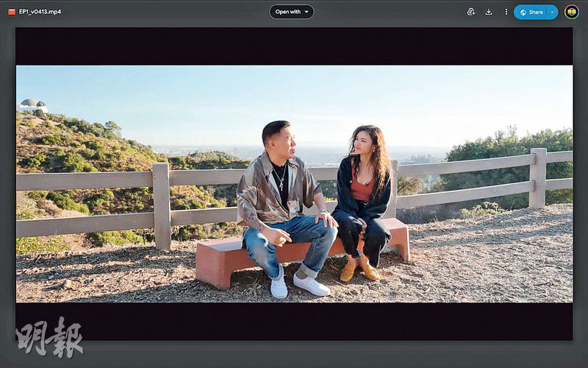
Task: Open the 'Open with' dropdown menu
Action: tap(291, 12)
